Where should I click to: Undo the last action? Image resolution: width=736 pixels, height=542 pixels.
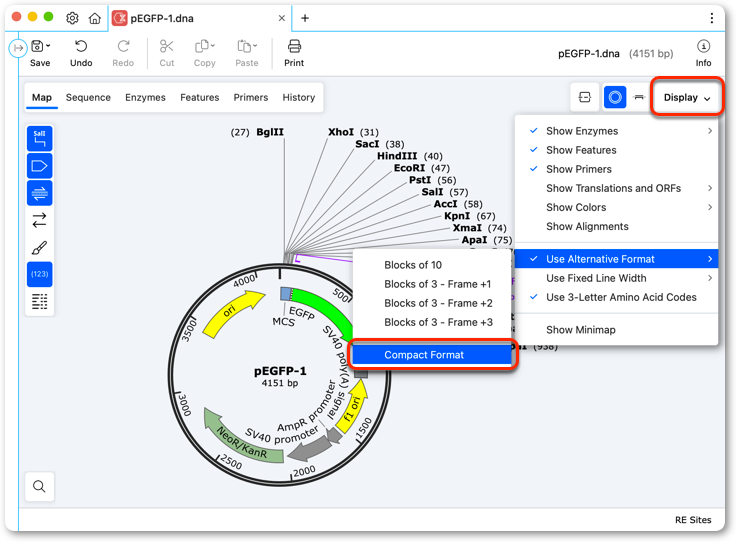click(81, 53)
